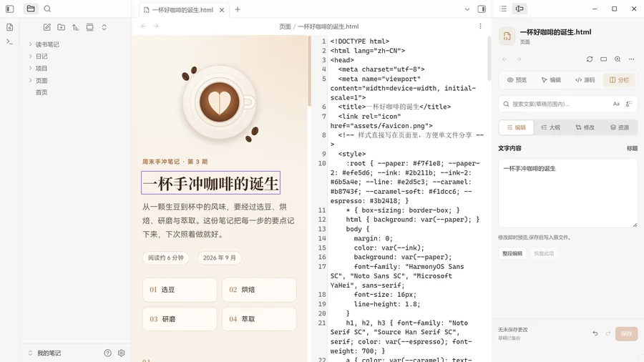
Task: Switch to 源码 source mode
Action: coord(585,80)
